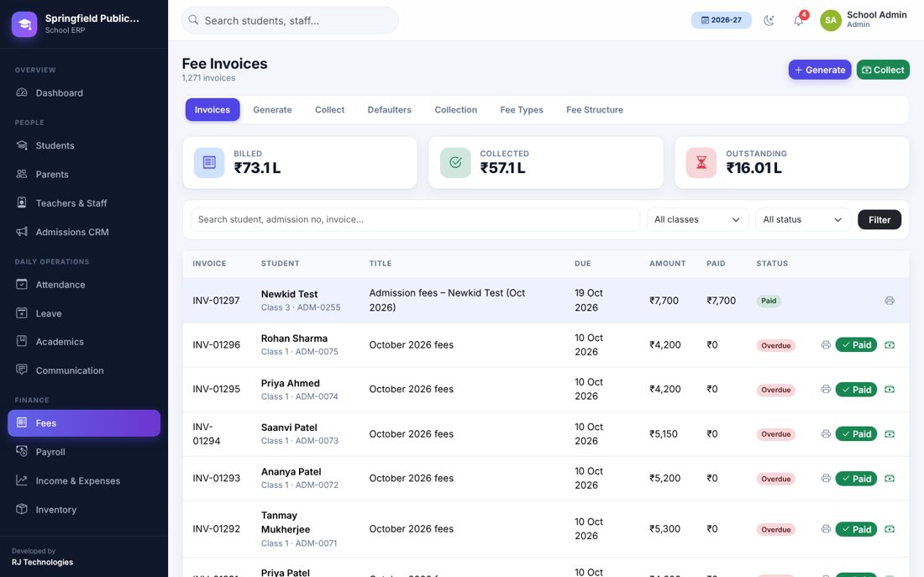
Task: Collect payment icon for INV-01294
Action: [890, 433]
